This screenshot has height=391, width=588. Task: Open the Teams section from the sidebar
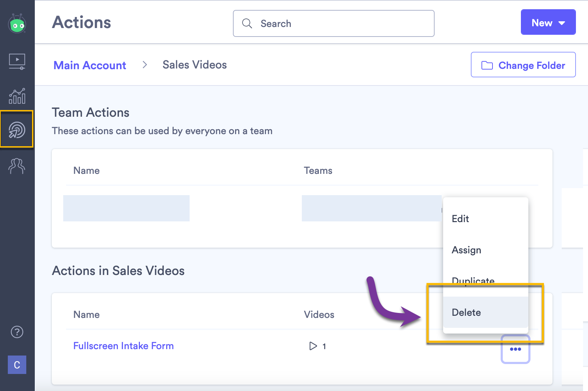click(17, 166)
